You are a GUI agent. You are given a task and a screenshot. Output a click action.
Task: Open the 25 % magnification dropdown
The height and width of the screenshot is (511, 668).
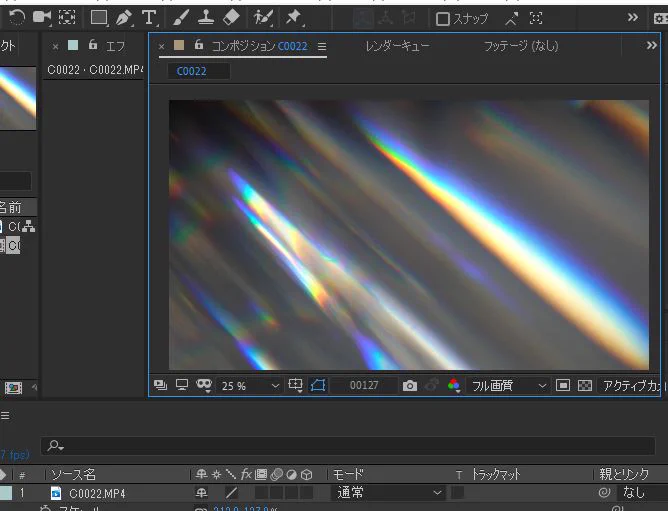point(249,386)
